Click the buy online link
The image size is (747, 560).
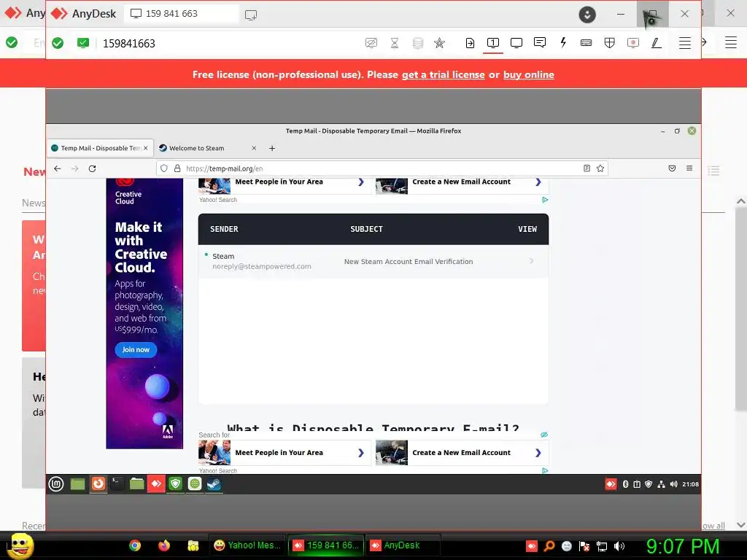click(x=528, y=75)
